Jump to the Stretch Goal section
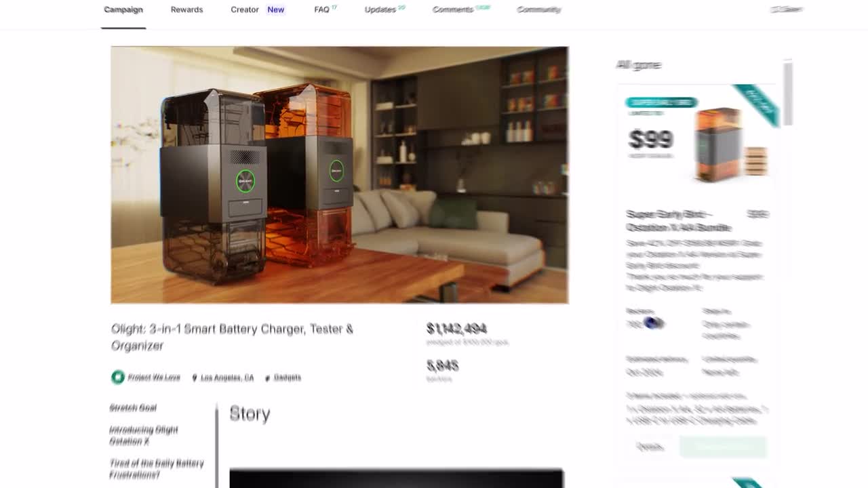 [x=133, y=407]
